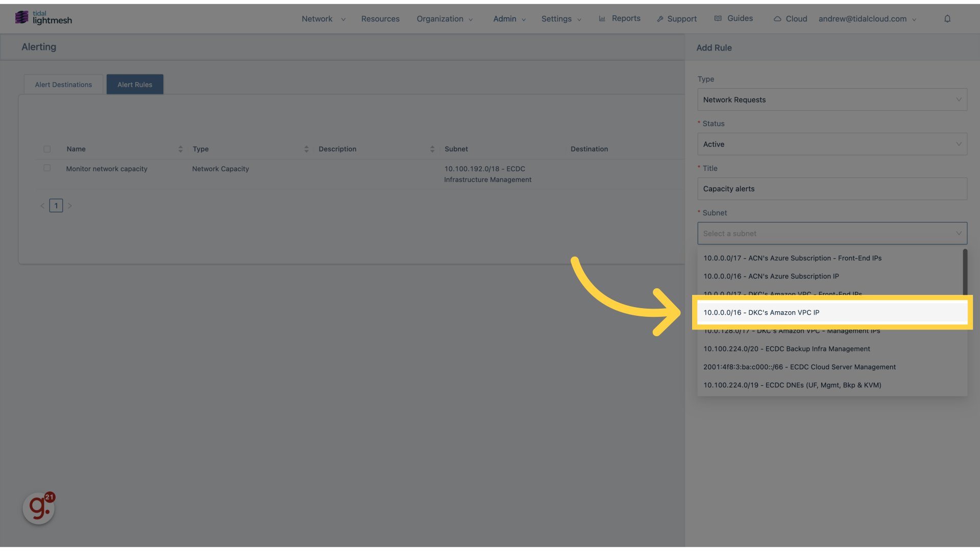980x551 pixels.
Task: Open the notifications bell
Action: coord(947,19)
